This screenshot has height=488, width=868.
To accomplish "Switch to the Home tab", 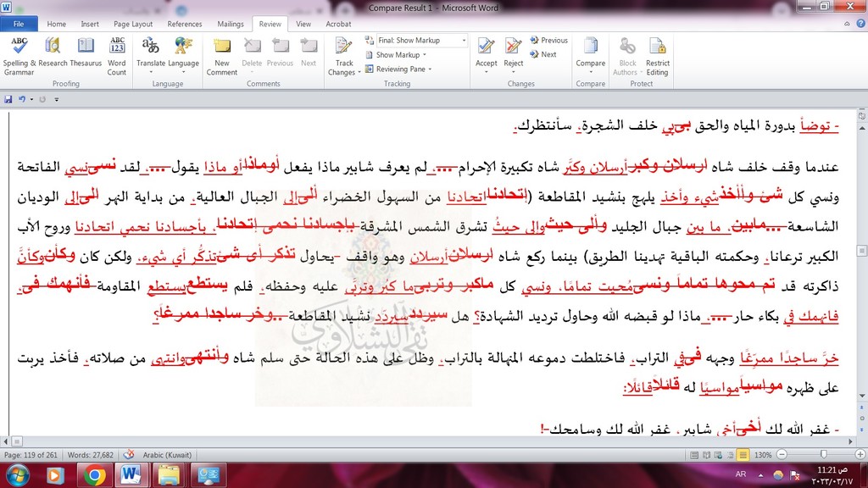I will click(57, 24).
